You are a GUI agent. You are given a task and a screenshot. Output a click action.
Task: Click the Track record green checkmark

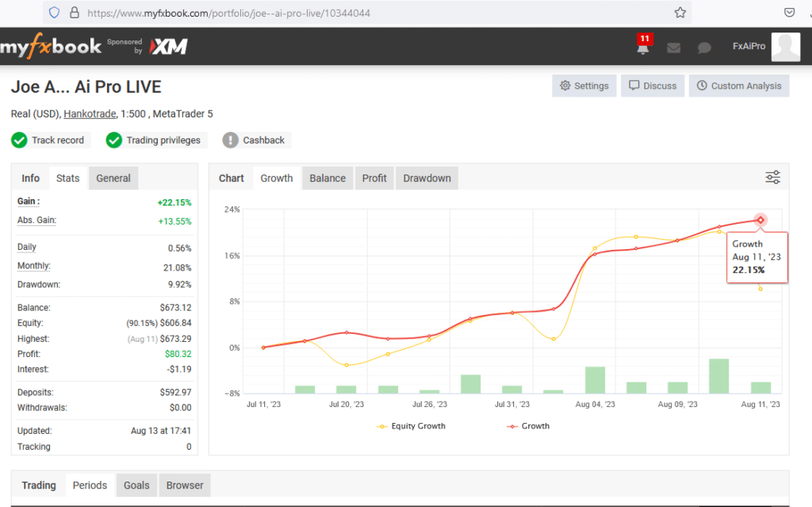coord(19,140)
